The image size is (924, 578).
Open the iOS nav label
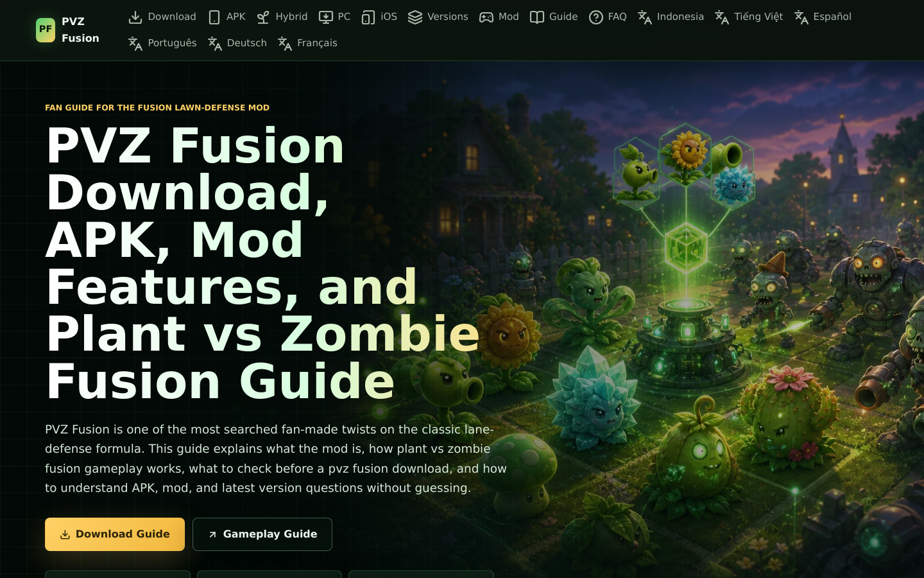(x=389, y=17)
